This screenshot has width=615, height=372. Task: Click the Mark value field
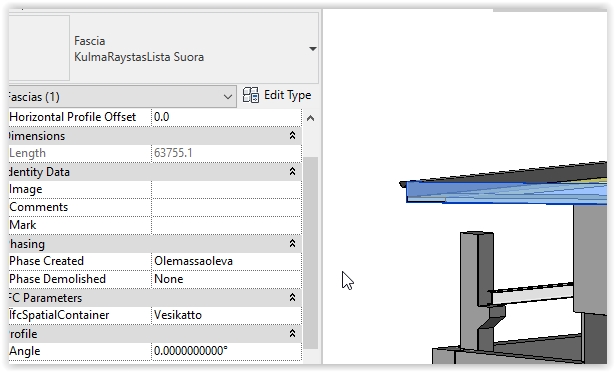[226, 225]
